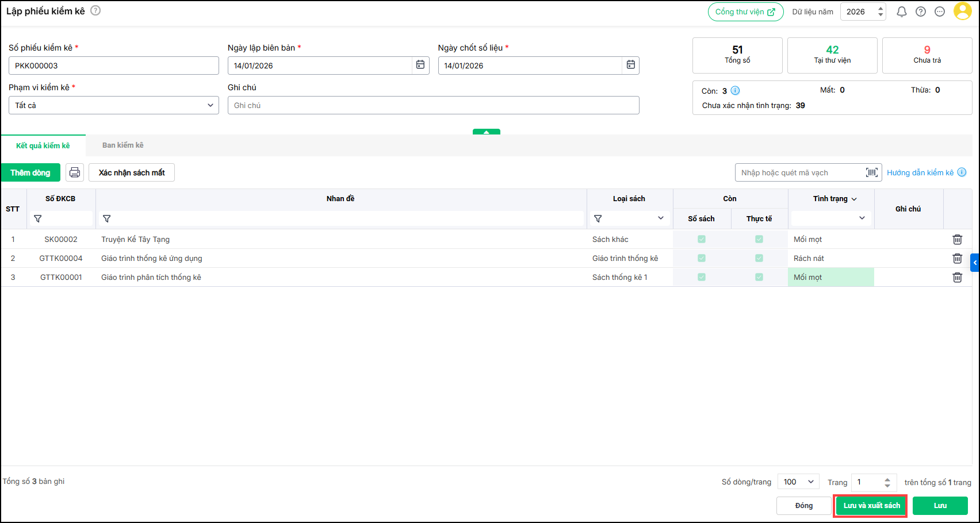Click the filter icon under Số ĐKCB

(x=38, y=219)
